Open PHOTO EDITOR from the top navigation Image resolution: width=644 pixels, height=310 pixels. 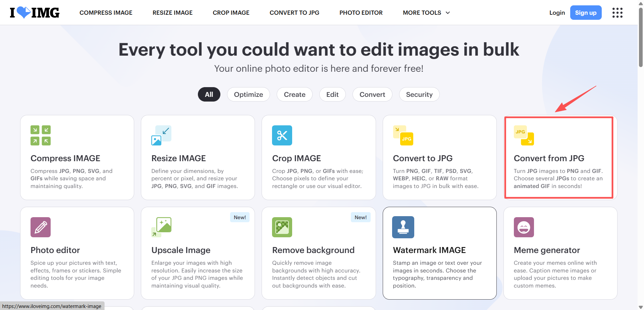(x=361, y=13)
